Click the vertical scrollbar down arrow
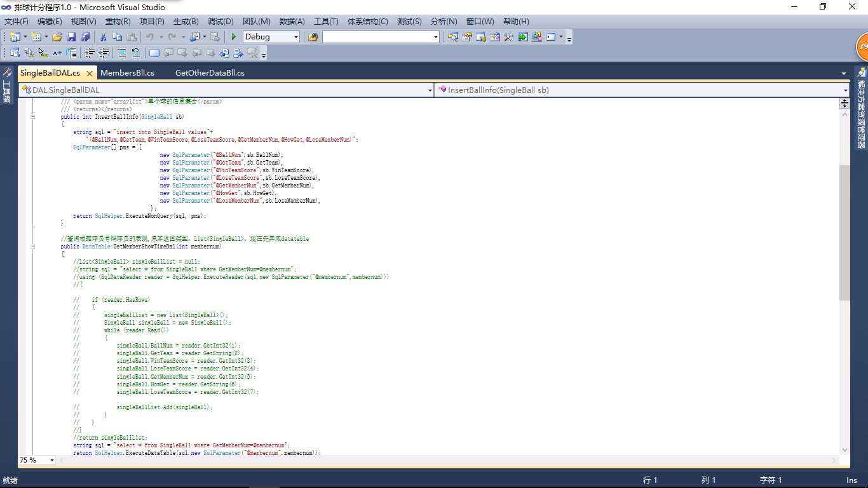Viewport: 868px width, 488px height. [x=844, y=450]
